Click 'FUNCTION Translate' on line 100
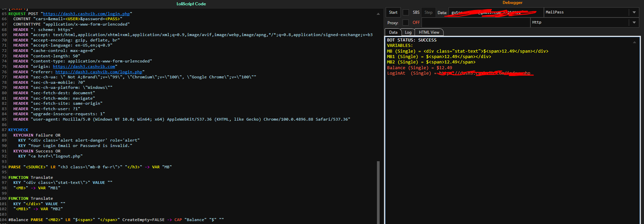 pos(30,198)
